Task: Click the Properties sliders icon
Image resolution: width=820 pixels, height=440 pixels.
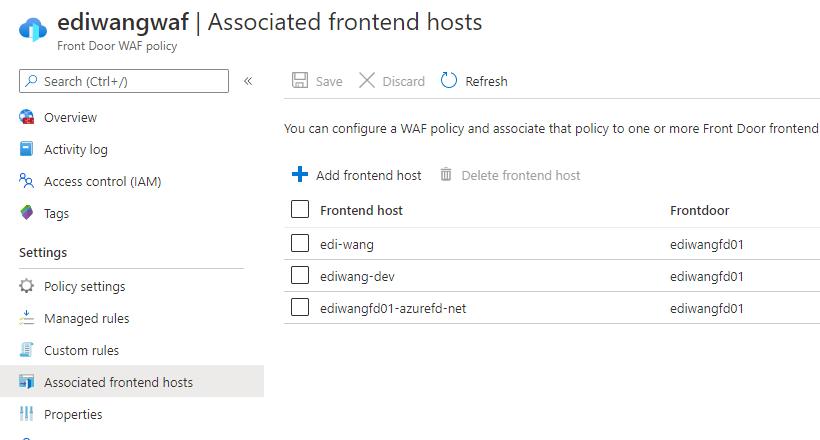Action: (x=26, y=414)
